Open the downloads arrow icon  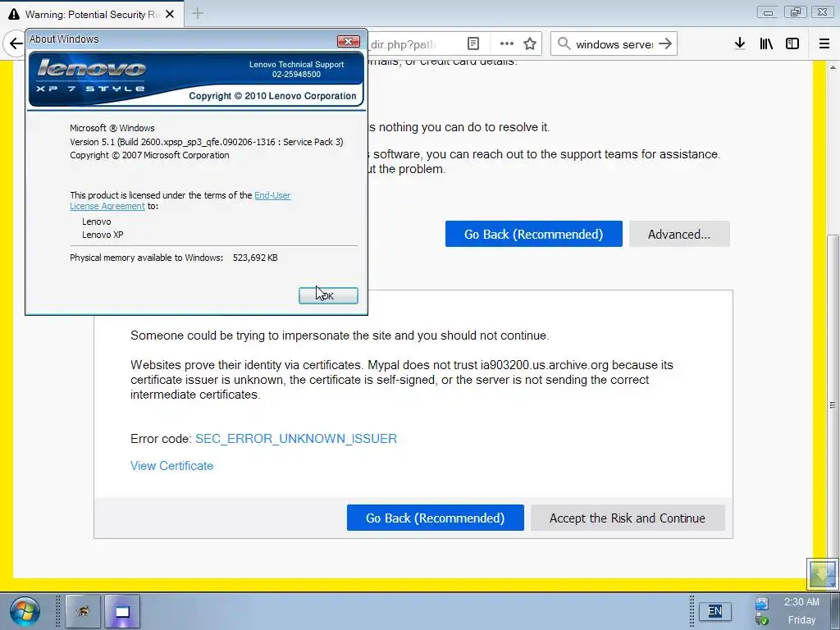coord(740,44)
